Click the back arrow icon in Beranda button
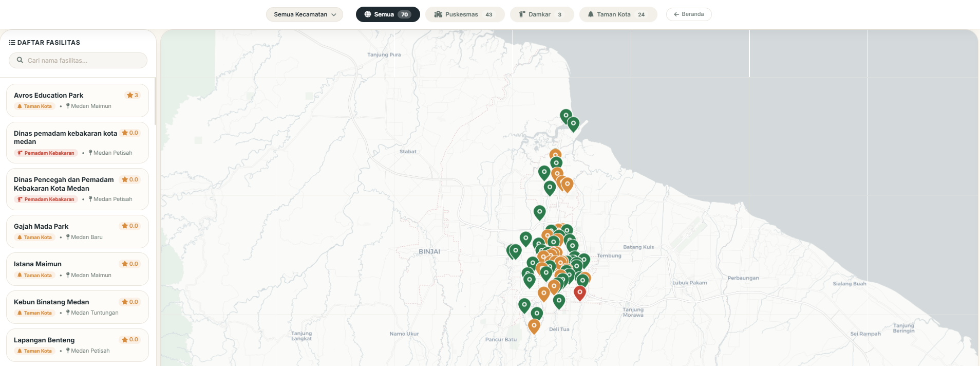Viewport: 980px width, 366px height. click(676, 14)
